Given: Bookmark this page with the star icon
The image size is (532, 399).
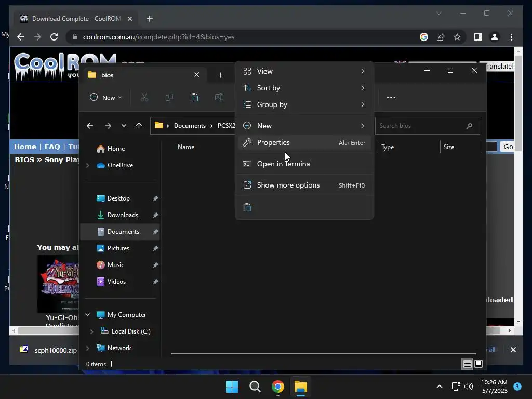Looking at the screenshot, I should pyautogui.click(x=457, y=37).
